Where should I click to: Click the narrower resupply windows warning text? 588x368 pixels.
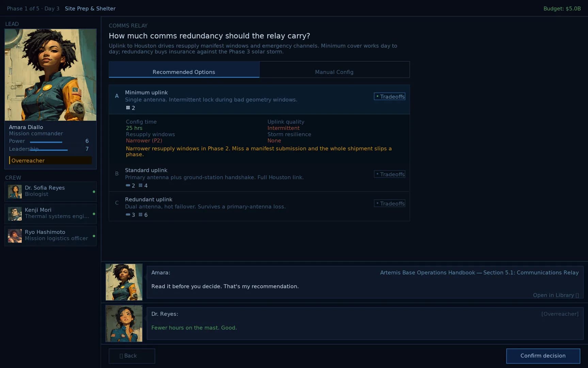[x=259, y=151]
